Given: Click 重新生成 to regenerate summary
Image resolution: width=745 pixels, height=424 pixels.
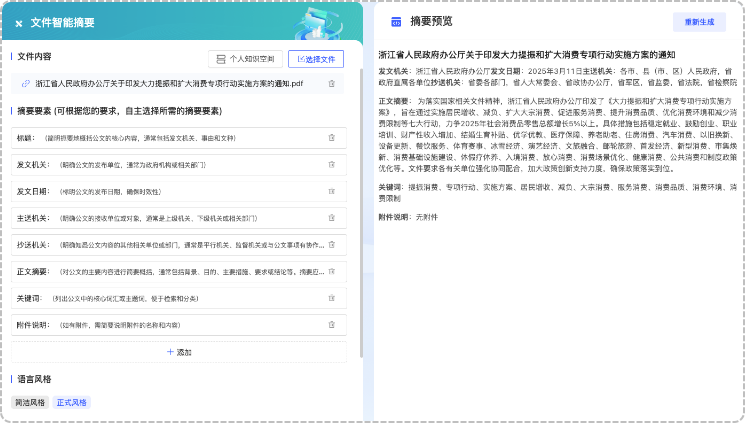Looking at the screenshot, I should click(699, 21).
